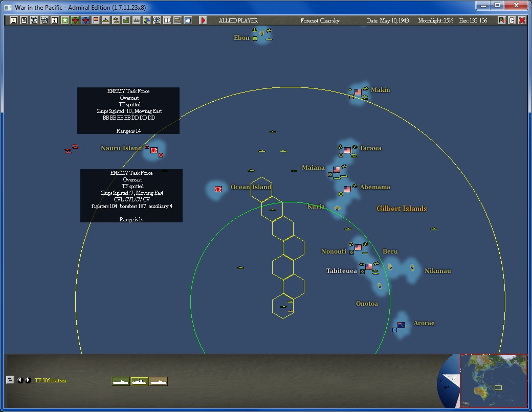532x412 pixels.
Task: Select the yellow-outlined warship button
Action: pos(140,381)
